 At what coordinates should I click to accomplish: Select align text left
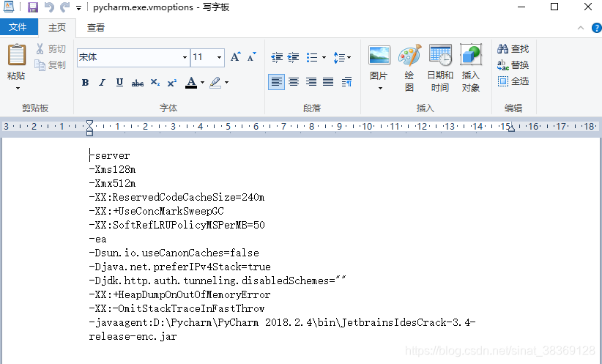276,82
